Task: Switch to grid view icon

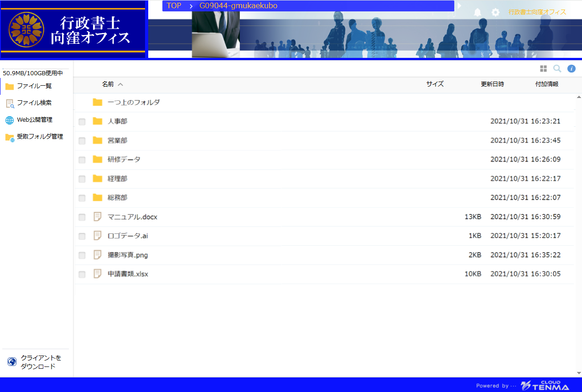Action: click(x=543, y=68)
